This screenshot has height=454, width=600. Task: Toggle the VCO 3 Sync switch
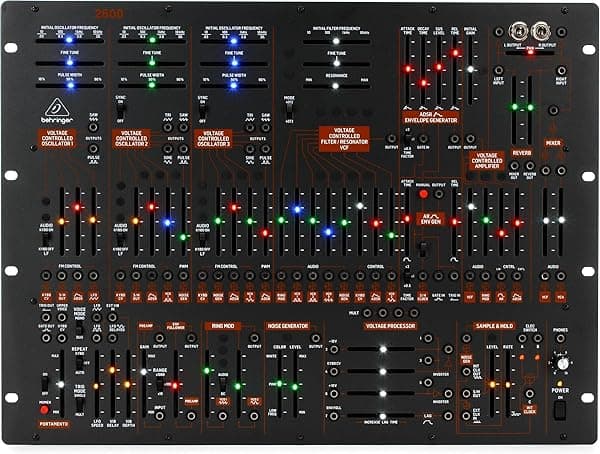(202, 111)
